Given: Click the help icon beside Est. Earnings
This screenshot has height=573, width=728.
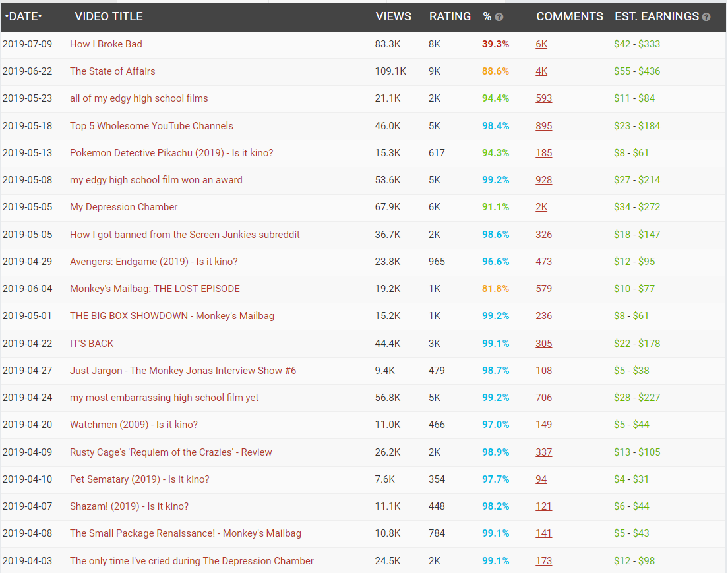Looking at the screenshot, I should point(706,17).
